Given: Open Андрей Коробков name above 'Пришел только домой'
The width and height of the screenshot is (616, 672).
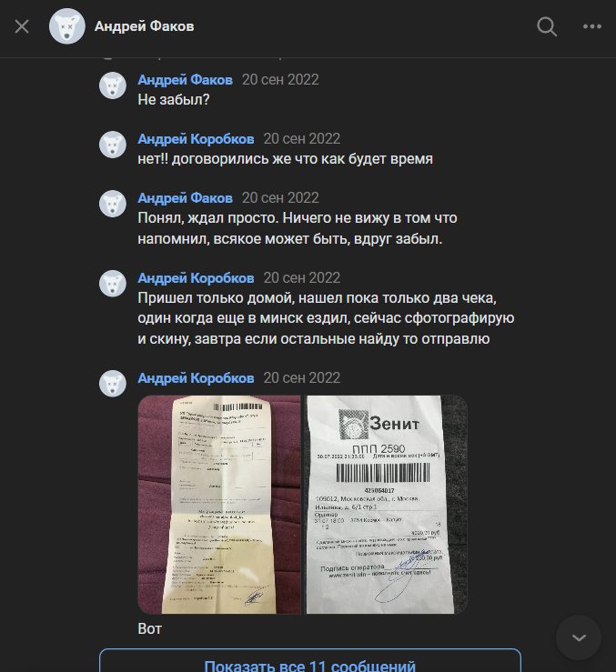Looking at the screenshot, I should tap(196, 278).
